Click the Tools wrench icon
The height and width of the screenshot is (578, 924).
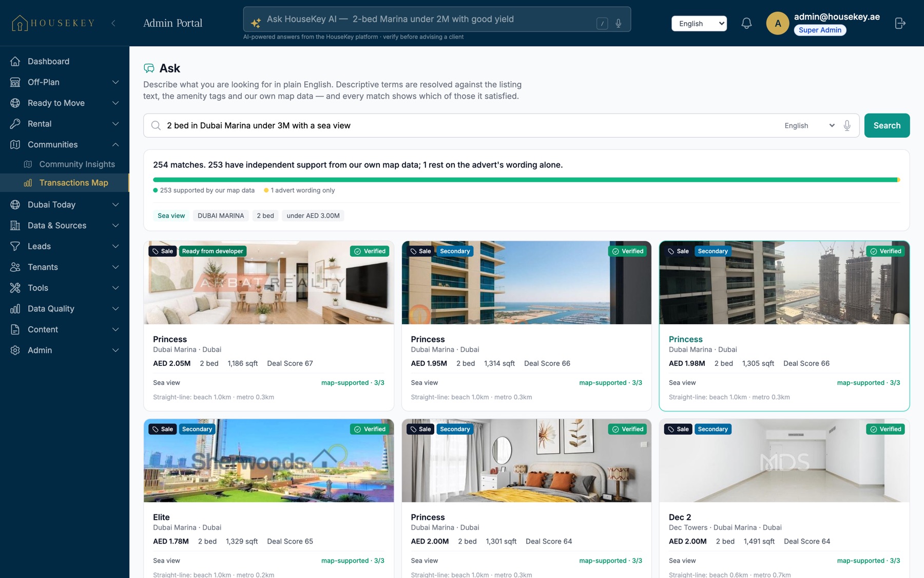(x=15, y=288)
